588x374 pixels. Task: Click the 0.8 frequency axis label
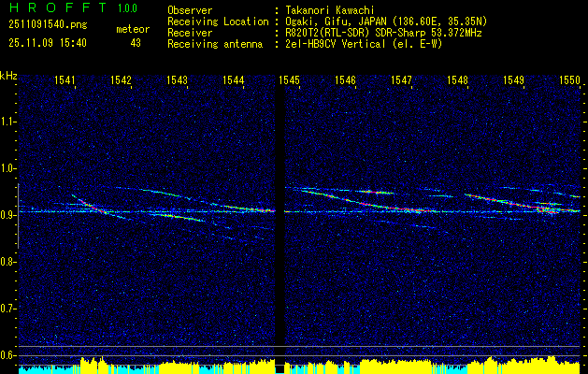click(7, 262)
